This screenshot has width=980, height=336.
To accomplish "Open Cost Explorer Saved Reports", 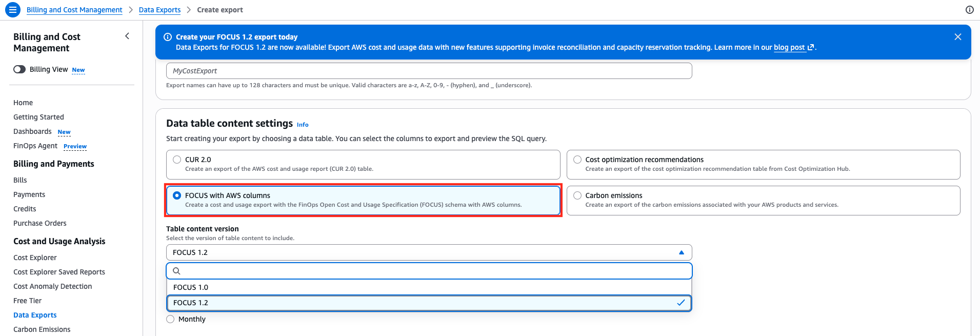I will tap(59, 272).
